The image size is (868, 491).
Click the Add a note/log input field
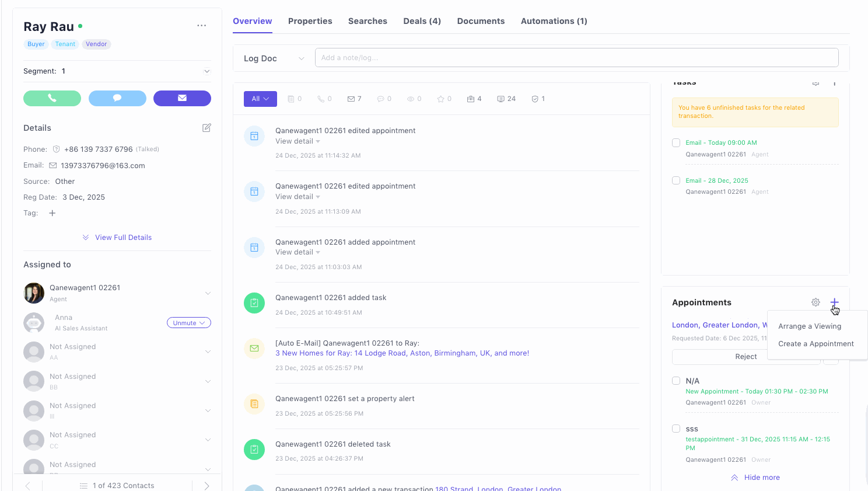click(576, 58)
